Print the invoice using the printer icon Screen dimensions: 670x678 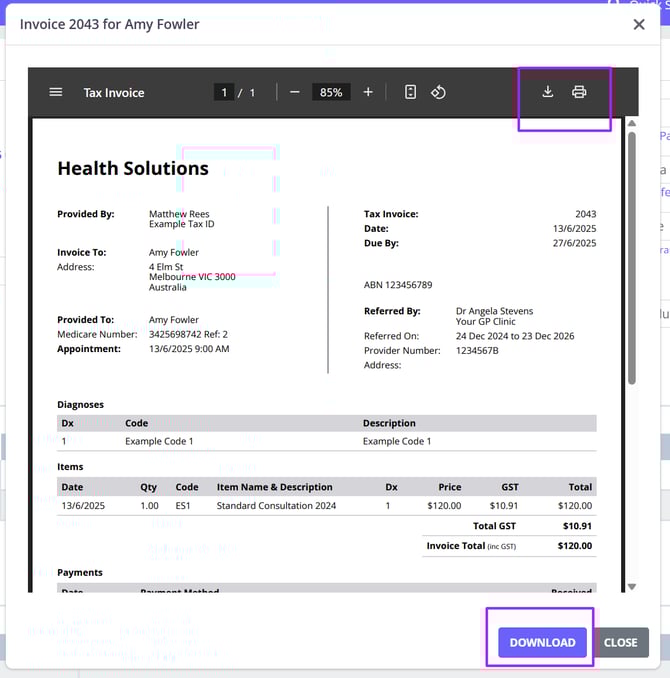tap(579, 92)
